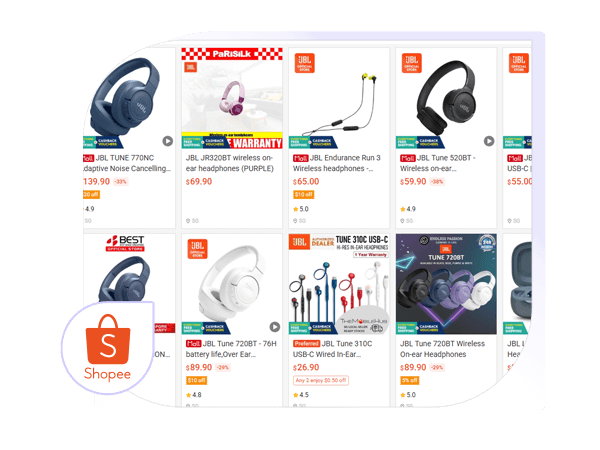Click the $10 off voucher under Endurance Run 3
Image resolution: width=600 pixels, height=450 pixels.
click(x=304, y=194)
